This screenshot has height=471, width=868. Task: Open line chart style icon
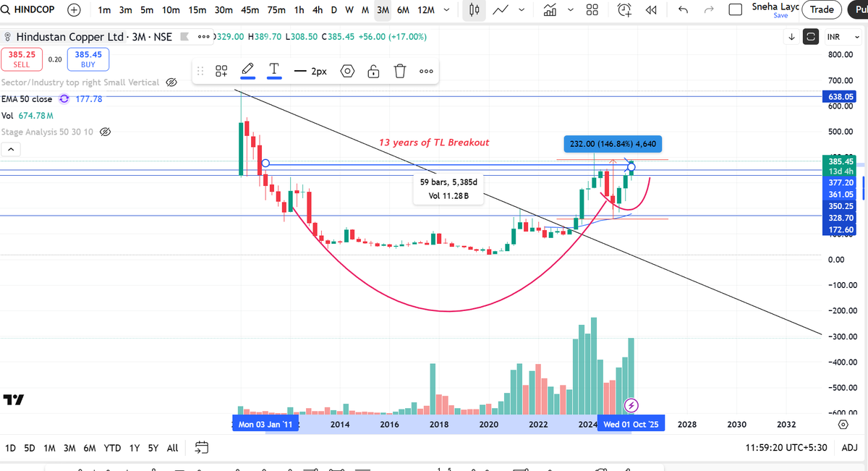(x=499, y=10)
